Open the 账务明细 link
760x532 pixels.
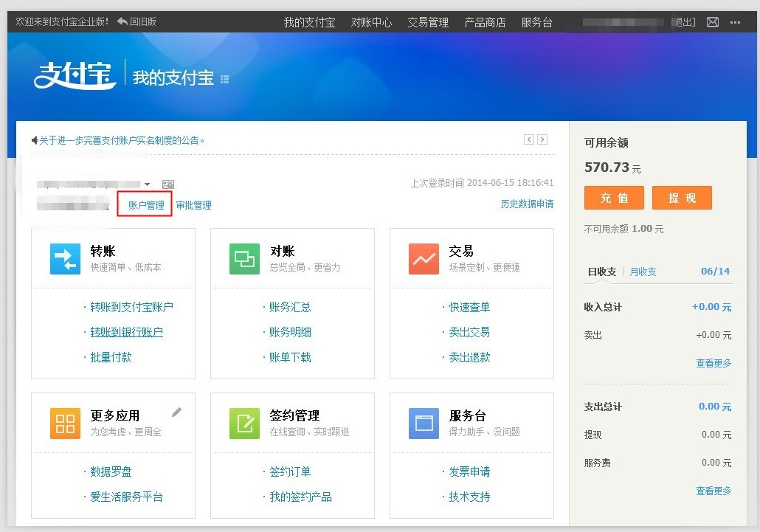coord(290,332)
